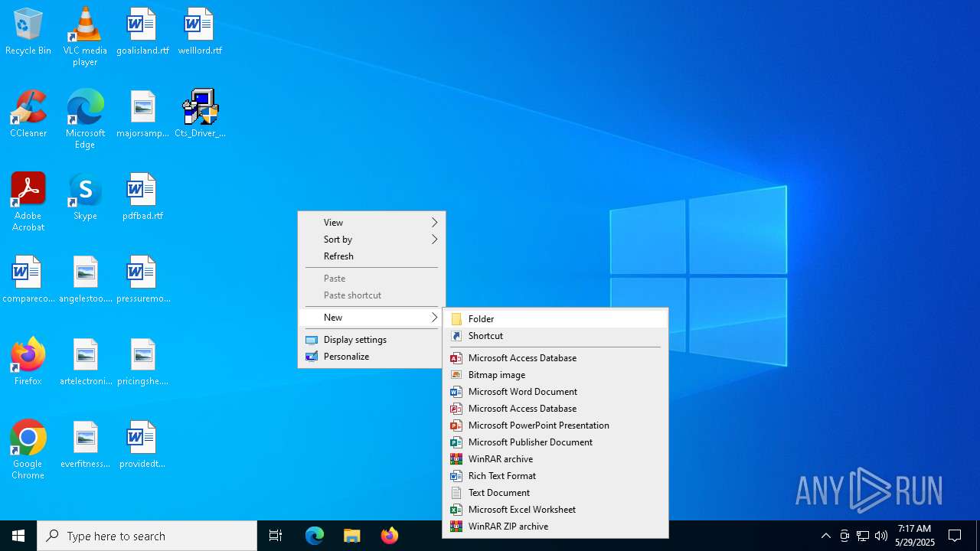Create new Microsoft Publisher Document
980x551 pixels.
555,442
